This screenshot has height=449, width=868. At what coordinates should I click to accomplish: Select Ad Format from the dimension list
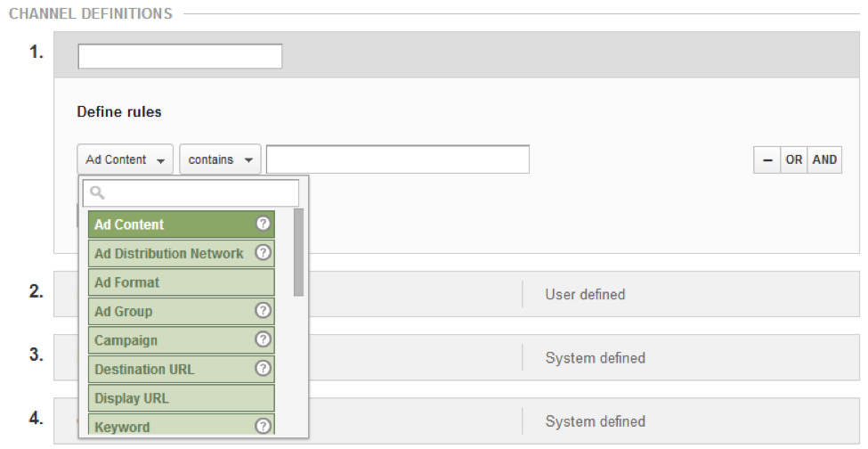[x=127, y=282]
